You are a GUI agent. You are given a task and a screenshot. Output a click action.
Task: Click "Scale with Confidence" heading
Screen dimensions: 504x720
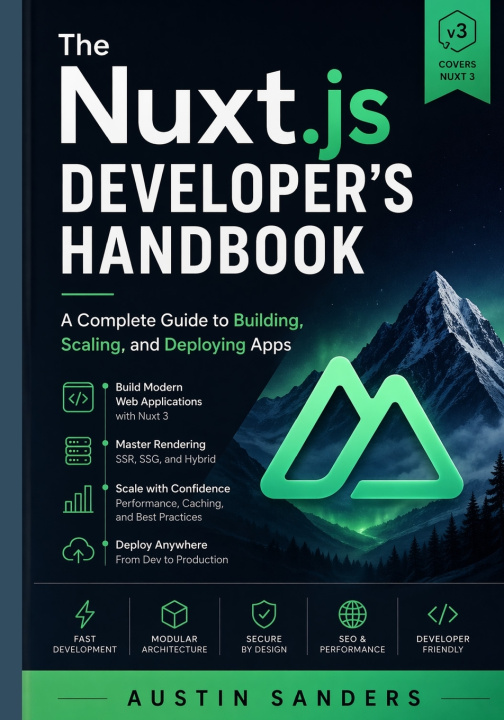tap(173, 488)
